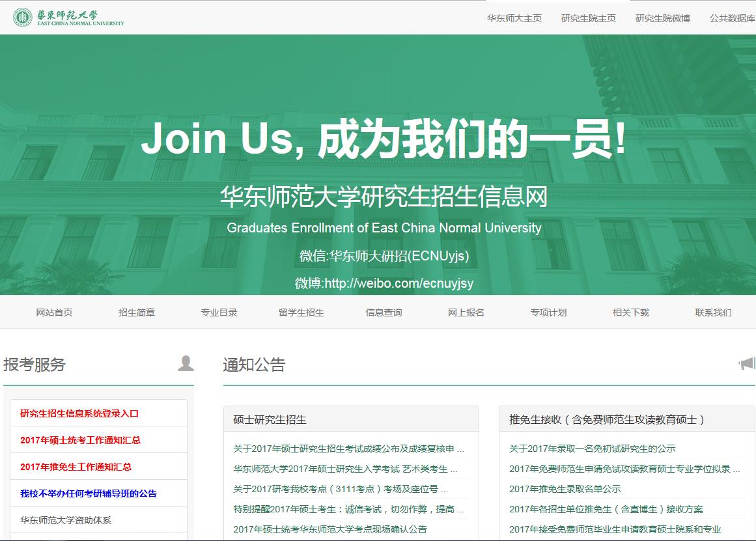Open 华东师范大学资助体系 link
Viewport: 756px width, 541px height.
(66, 520)
